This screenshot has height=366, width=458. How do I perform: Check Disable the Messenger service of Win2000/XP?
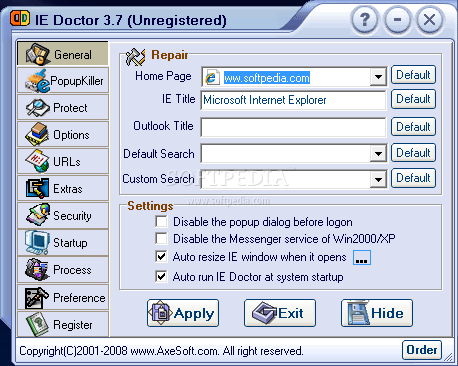tap(161, 238)
